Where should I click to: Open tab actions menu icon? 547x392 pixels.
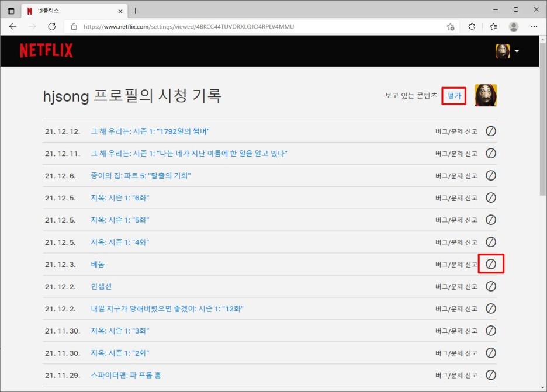point(11,11)
